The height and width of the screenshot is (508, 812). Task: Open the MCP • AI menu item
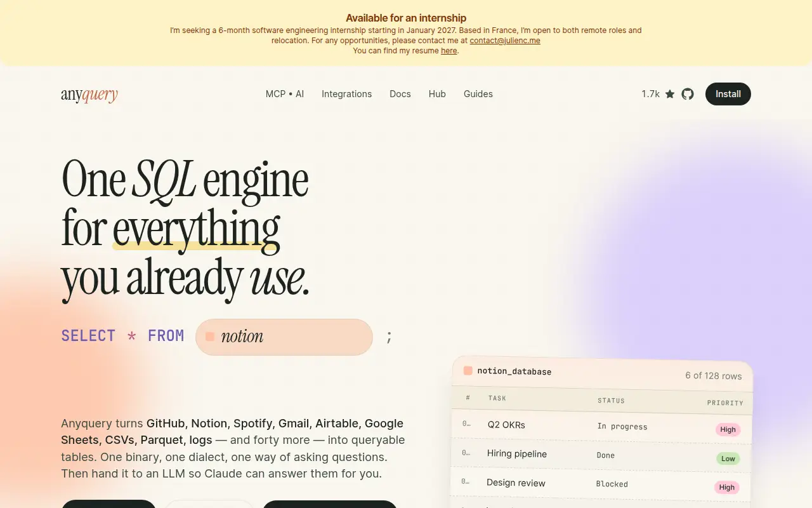tap(285, 94)
